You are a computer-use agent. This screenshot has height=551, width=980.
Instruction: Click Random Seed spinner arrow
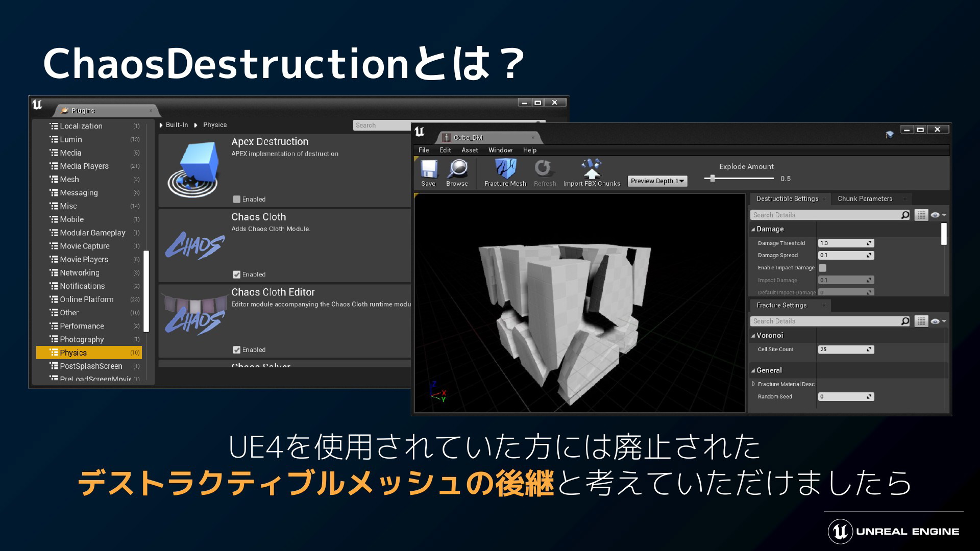coord(869,396)
